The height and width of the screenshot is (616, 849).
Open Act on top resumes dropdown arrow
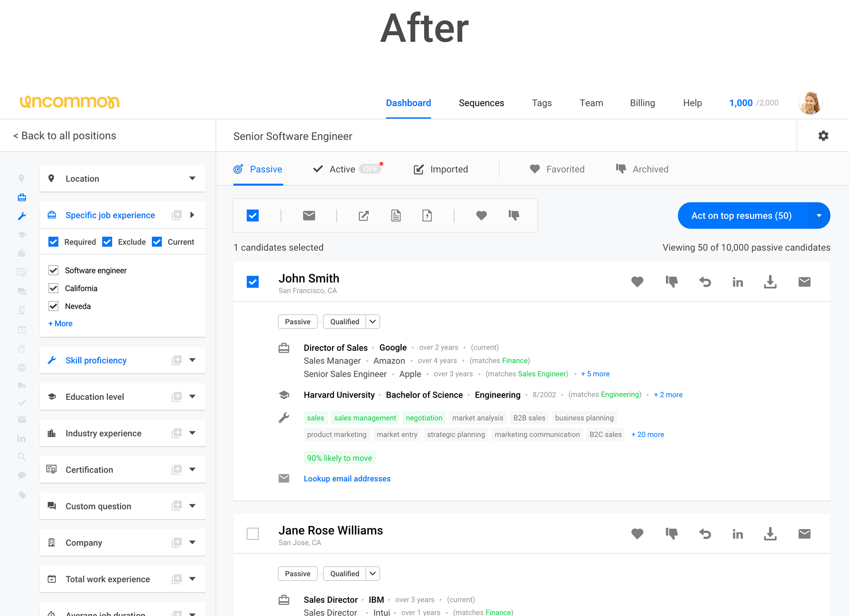point(819,216)
